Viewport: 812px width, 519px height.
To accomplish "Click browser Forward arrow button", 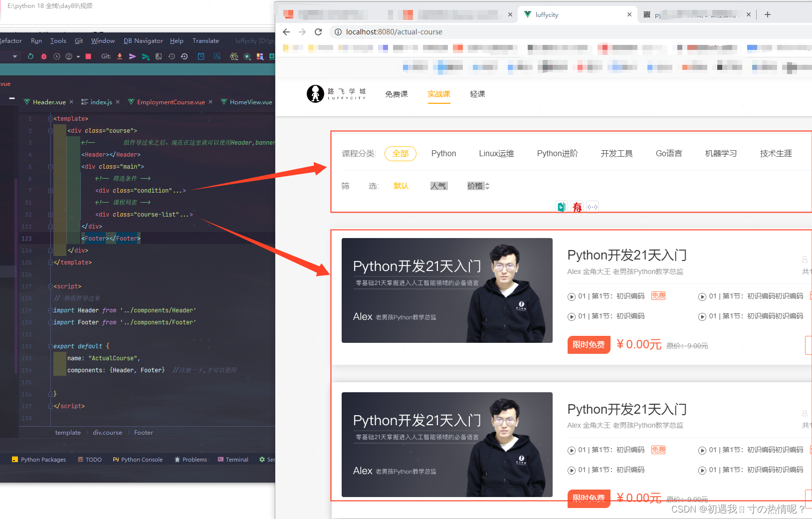I will tap(302, 32).
